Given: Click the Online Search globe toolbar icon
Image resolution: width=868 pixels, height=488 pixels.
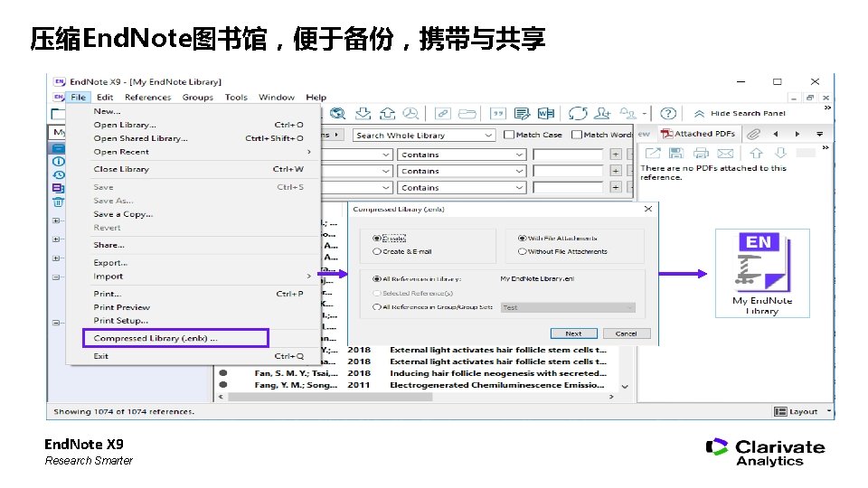Looking at the screenshot, I should tap(337, 114).
